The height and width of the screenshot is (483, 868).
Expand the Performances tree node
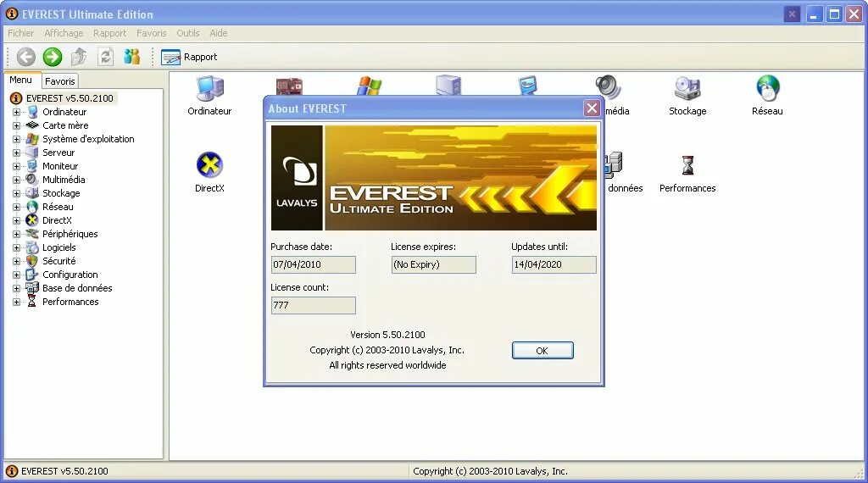[x=17, y=302]
